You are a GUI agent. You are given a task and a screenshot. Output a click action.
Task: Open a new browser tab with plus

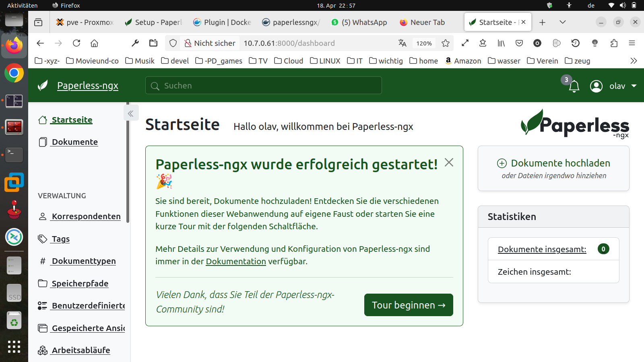pyautogui.click(x=542, y=22)
